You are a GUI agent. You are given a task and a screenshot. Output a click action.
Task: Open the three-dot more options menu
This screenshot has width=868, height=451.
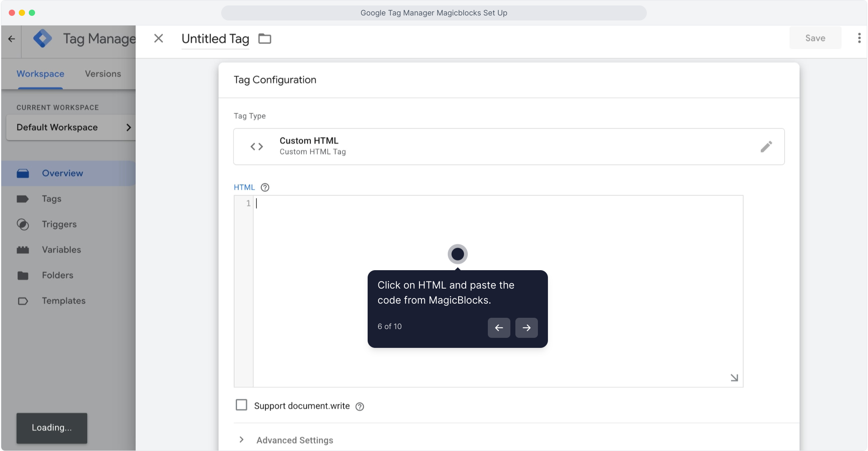tap(859, 38)
